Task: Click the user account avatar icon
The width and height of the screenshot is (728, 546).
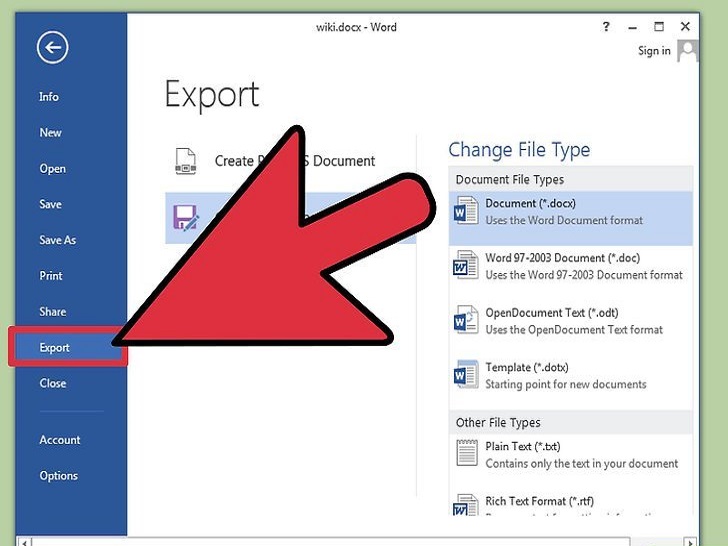Action: (x=688, y=51)
